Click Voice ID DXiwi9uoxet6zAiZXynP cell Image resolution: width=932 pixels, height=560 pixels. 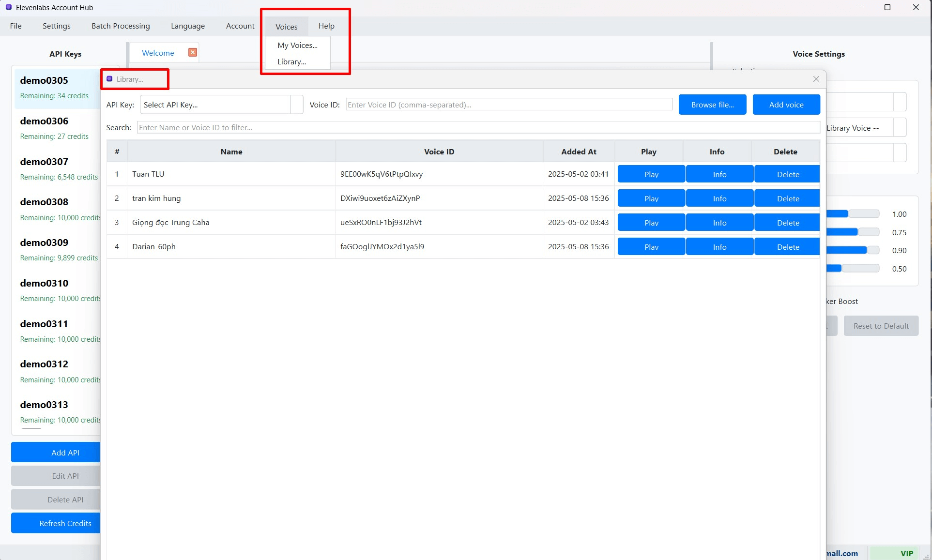(x=439, y=198)
